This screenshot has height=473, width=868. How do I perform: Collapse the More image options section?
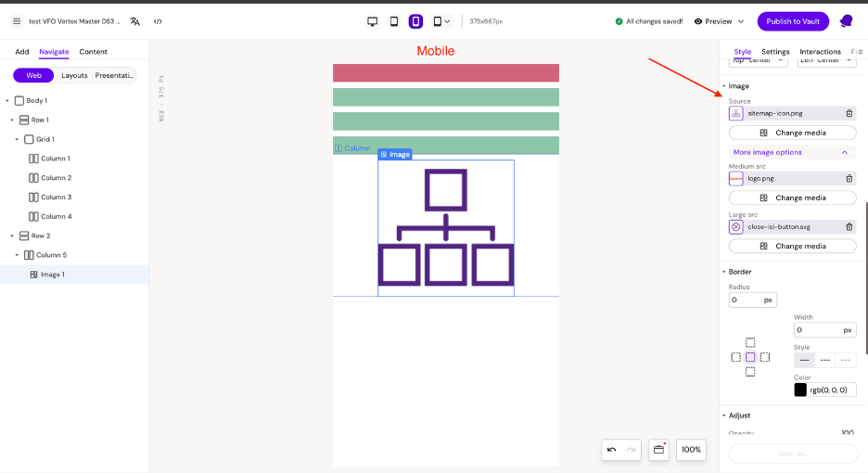[844, 152]
